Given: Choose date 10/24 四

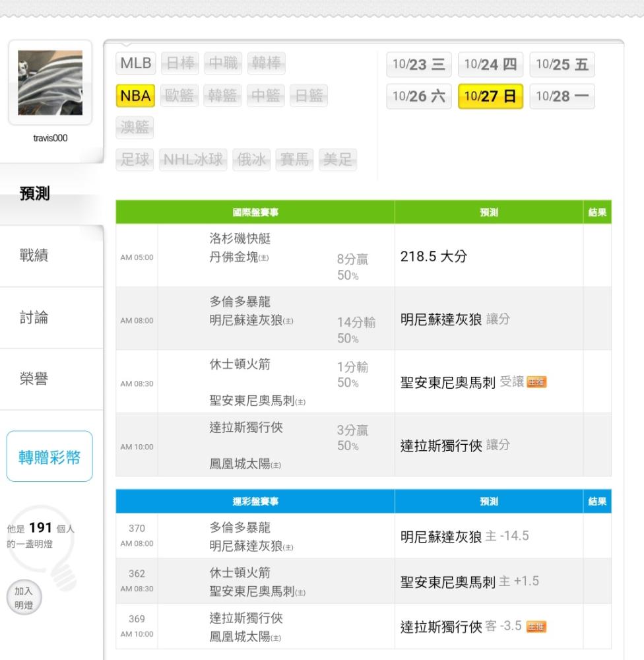Looking at the screenshot, I should (490, 65).
